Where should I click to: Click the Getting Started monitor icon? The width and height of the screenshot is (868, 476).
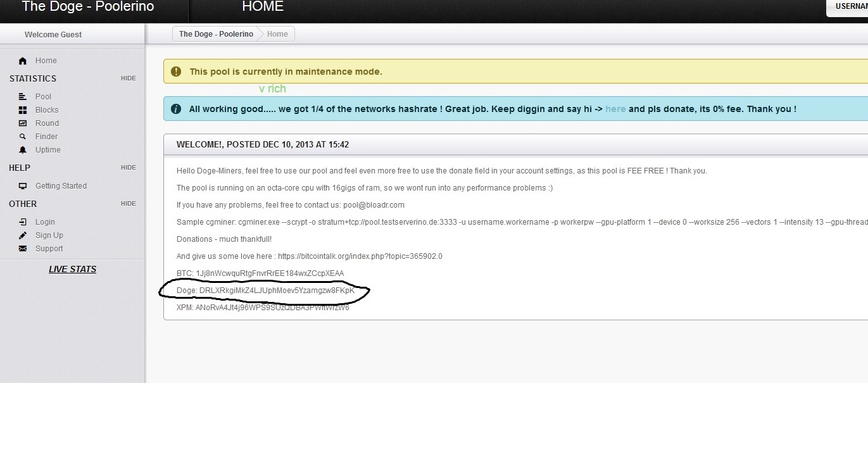tap(23, 186)
